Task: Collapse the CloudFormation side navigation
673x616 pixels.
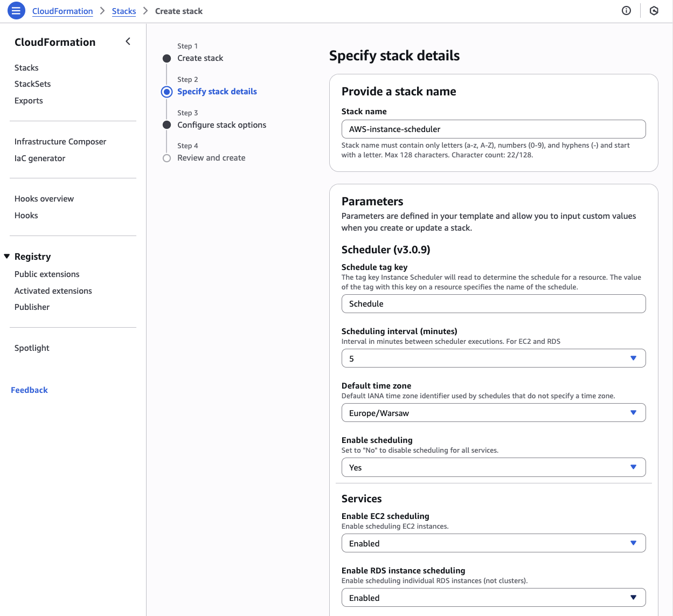Action: click(128, 41)
